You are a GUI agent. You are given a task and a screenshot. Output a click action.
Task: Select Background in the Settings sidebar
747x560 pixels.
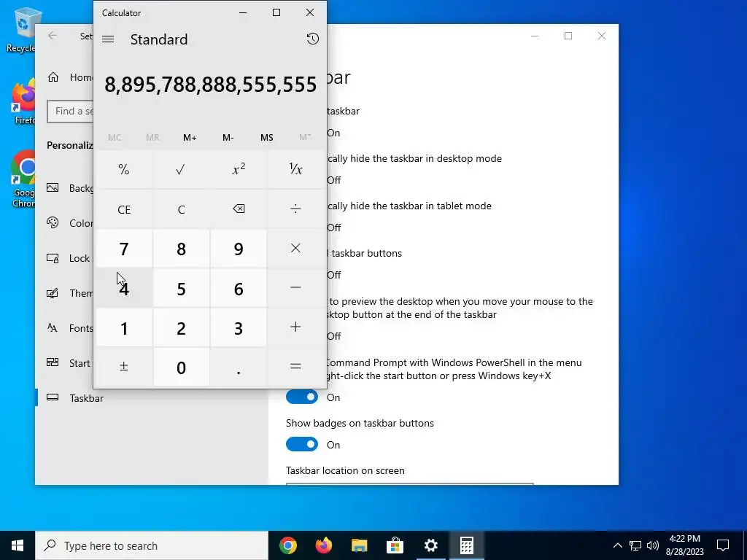point(64,188)
